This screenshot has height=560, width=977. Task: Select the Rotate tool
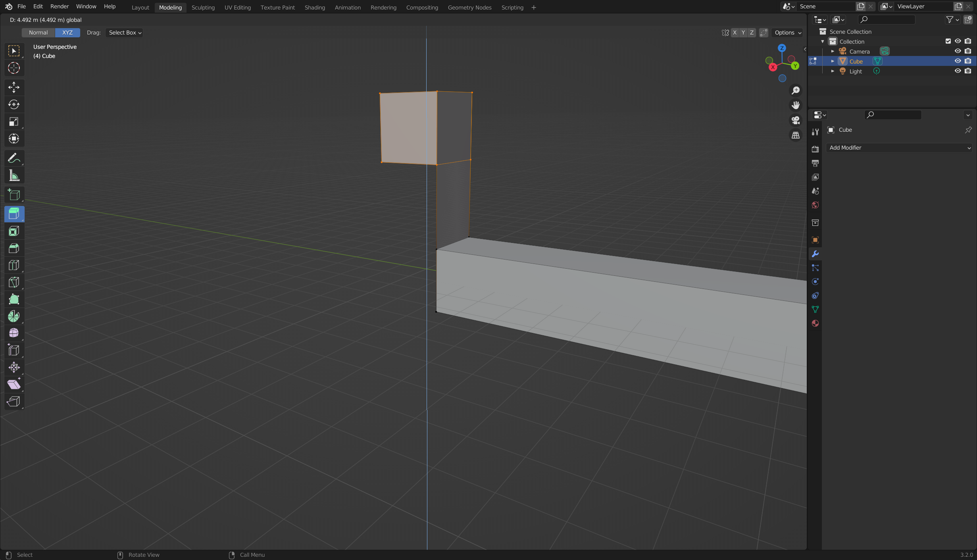[14, 104]
